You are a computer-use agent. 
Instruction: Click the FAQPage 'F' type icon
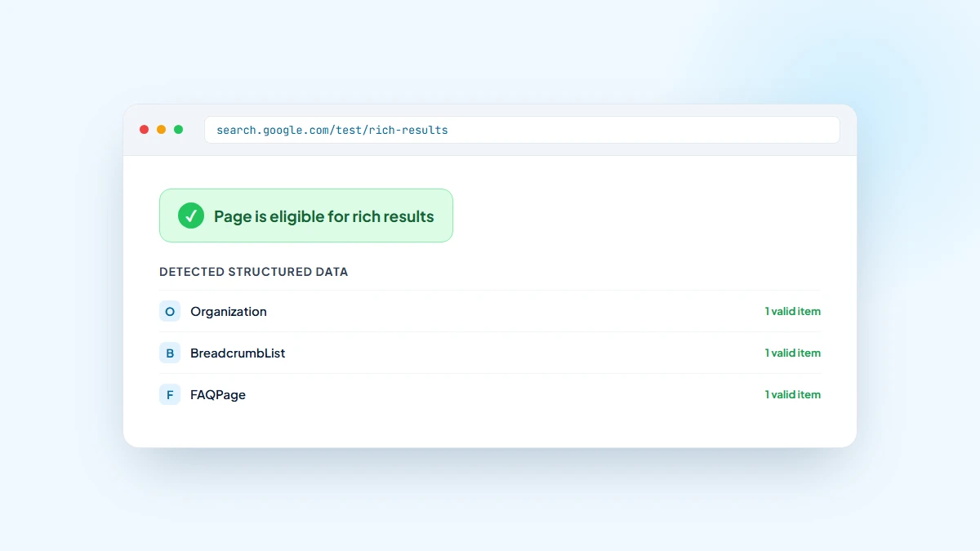point(170,394)
